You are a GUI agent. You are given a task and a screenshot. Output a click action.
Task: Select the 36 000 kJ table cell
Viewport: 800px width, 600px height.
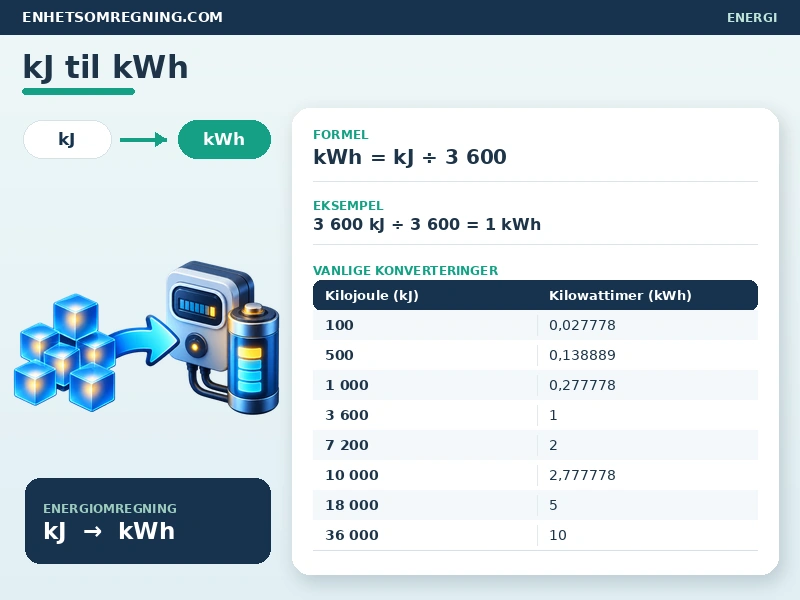[425, 535]
